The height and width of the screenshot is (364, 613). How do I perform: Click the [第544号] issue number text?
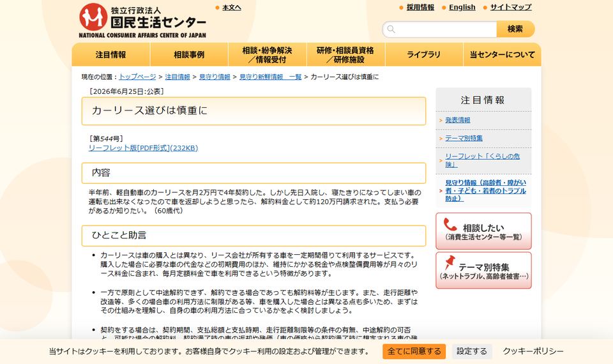(106, 139)
